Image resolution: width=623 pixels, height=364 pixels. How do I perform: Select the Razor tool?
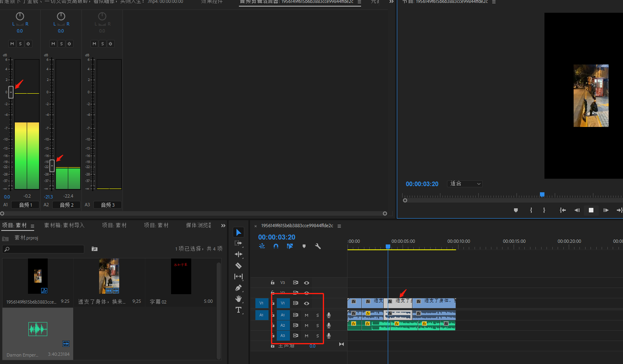pos(239,265)
